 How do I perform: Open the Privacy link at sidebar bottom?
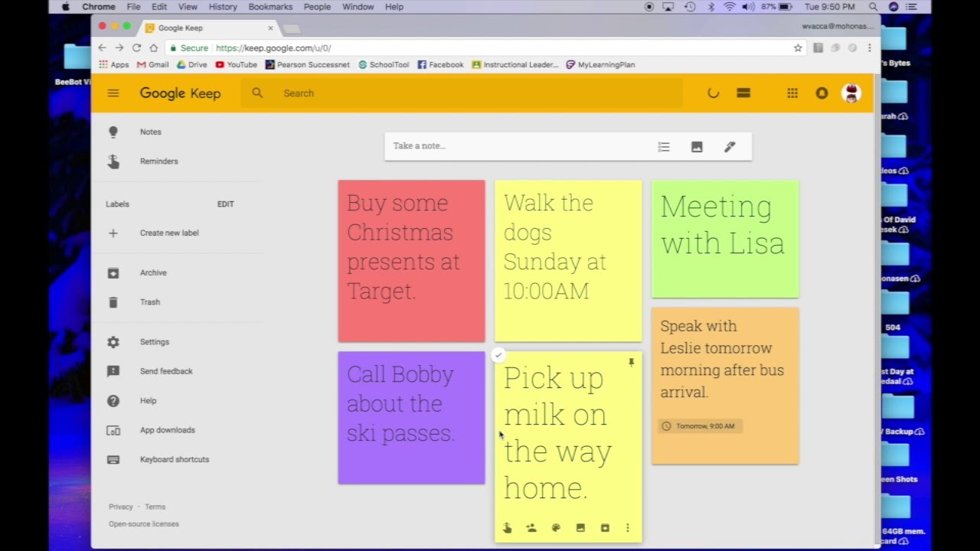(x=120, y=507)
